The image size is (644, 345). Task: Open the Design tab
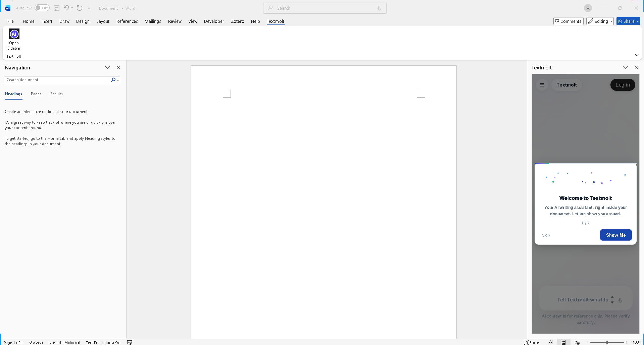click(83, 21)
